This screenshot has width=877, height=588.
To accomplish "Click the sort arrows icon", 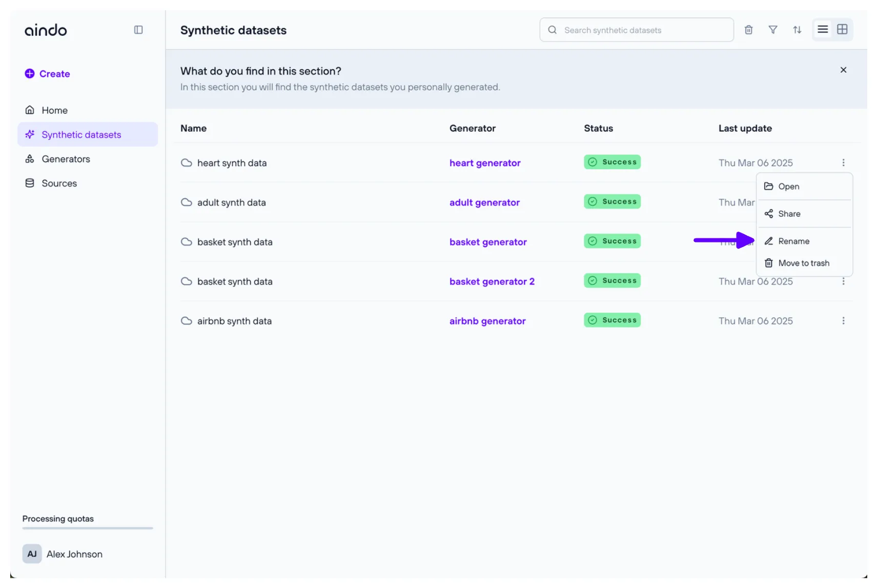I will [797, 30].
